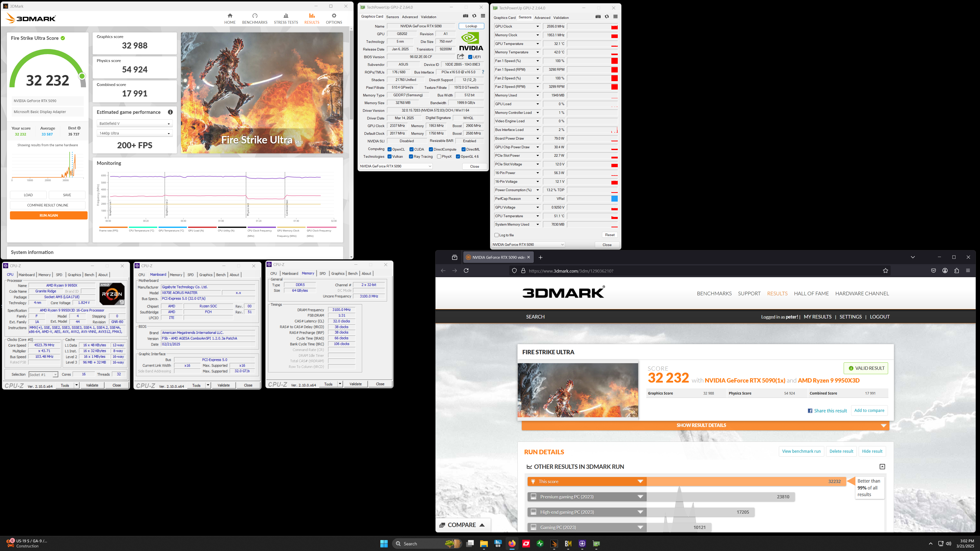Expand the SHOW RESULT DETAILS bar

pyautogui.click(x=705, y=425)
